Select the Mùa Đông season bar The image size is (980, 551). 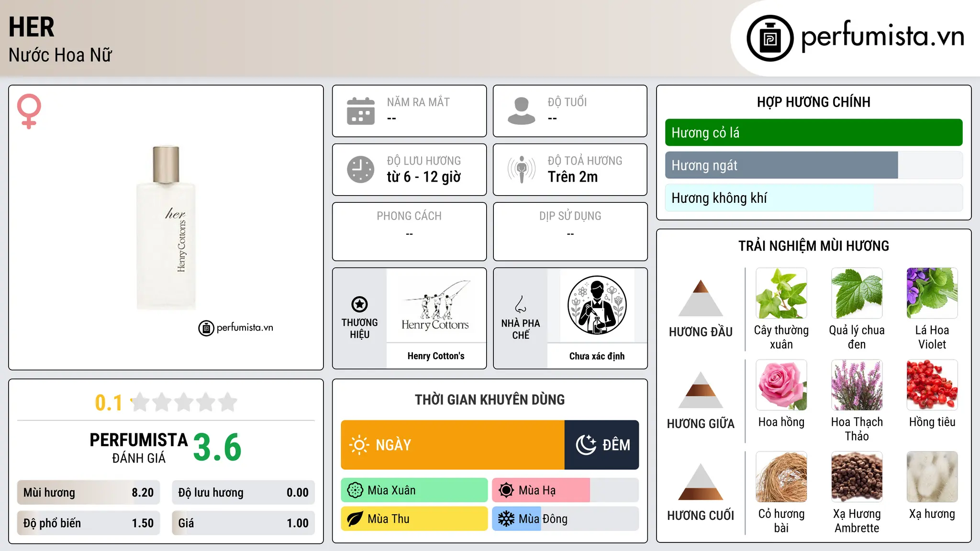tap(566, 519)
